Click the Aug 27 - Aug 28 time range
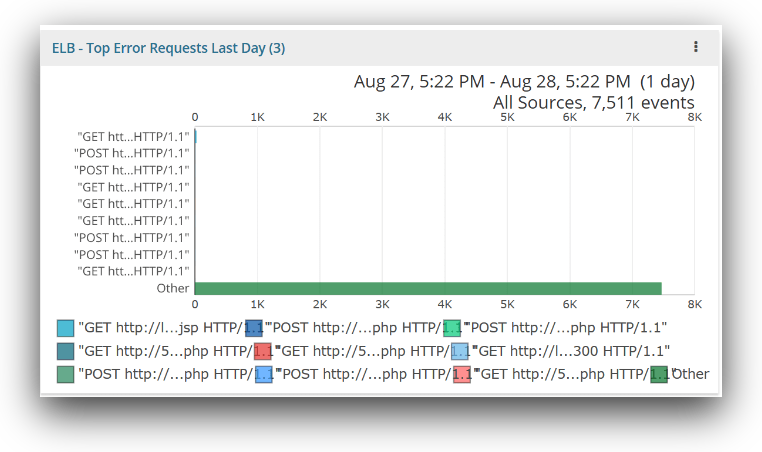 [x=524, y=82]
